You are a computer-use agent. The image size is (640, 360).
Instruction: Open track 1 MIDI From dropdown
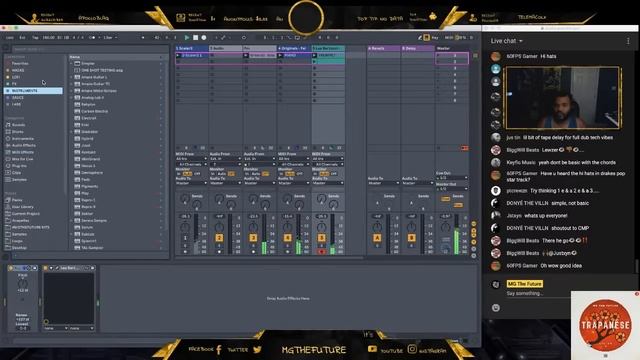click(x=191, y=159)
